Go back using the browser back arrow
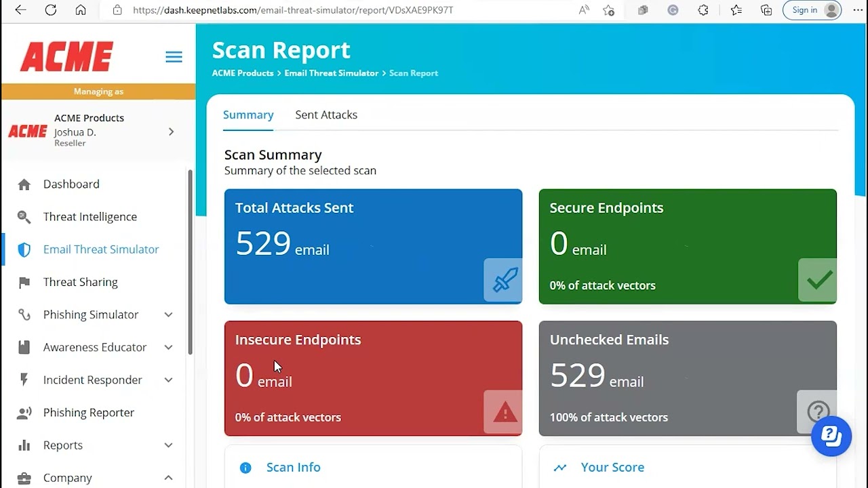This screenshot has height=488, width=868. pyautogui.click(x=20, y=10)
